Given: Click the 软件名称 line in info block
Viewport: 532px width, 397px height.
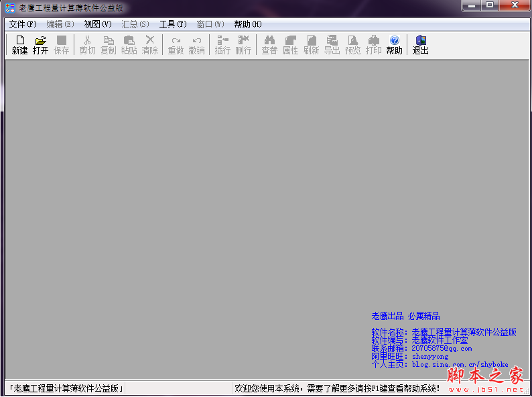Looking at the screenshot, I should (x=444, y=332).
